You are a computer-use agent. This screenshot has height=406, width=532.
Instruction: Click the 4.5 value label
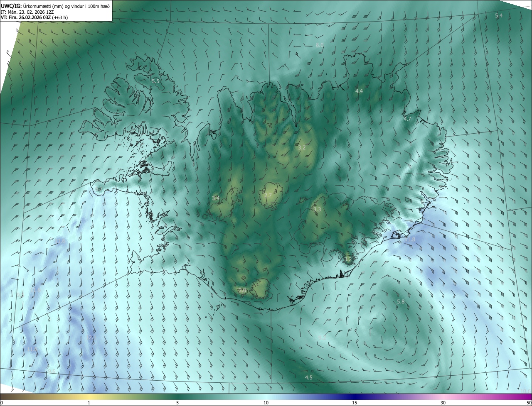click(x=308, y=377)
